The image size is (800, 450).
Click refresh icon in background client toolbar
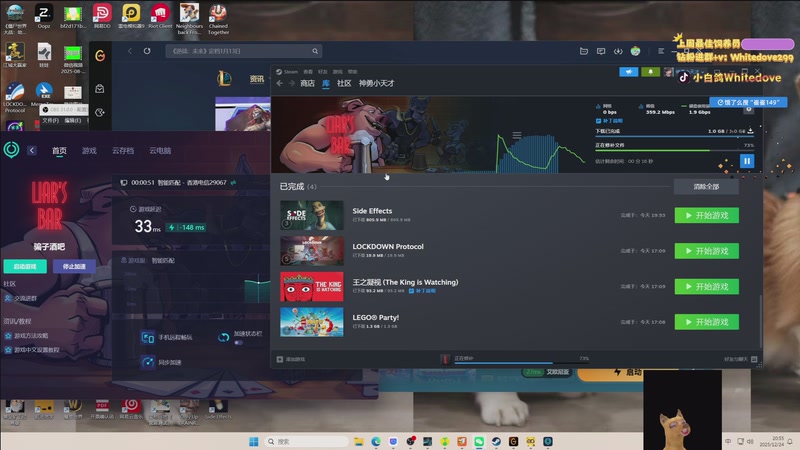(147, 51)
